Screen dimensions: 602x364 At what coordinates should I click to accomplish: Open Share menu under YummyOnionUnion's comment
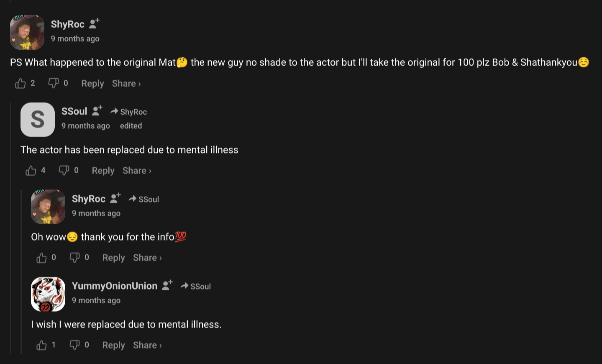147,345
